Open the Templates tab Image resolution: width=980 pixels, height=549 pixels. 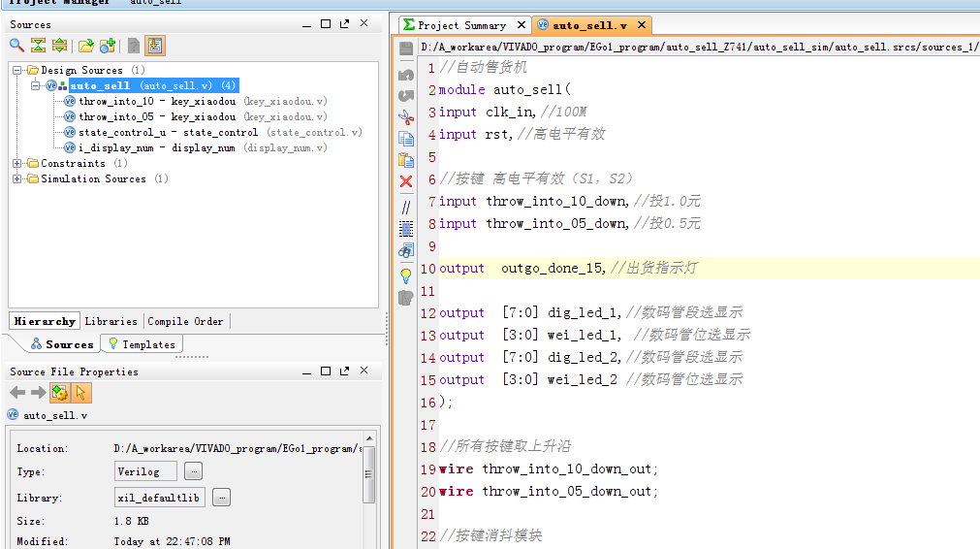(x=142, y=344)
